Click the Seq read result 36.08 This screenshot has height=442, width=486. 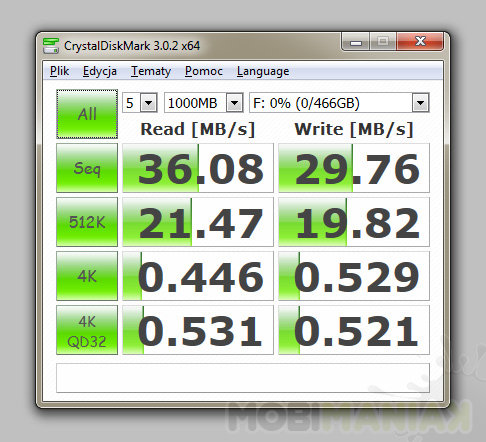point(198,168)
